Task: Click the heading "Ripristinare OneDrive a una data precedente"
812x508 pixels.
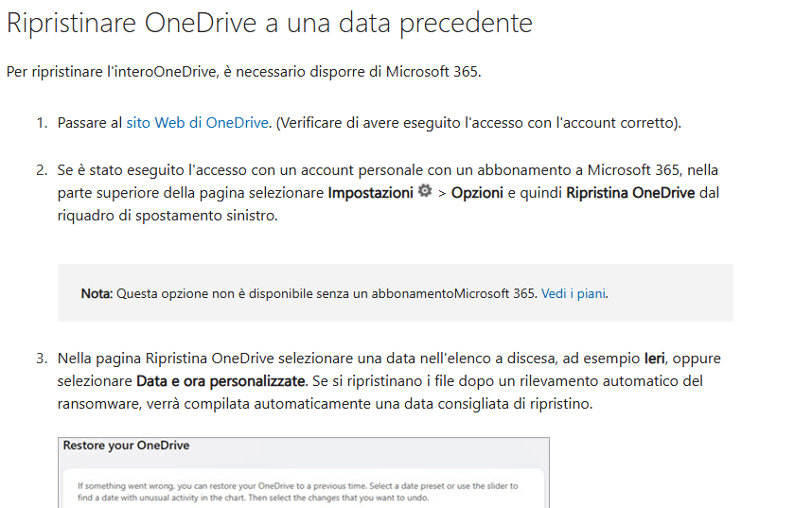Action: 270,23
